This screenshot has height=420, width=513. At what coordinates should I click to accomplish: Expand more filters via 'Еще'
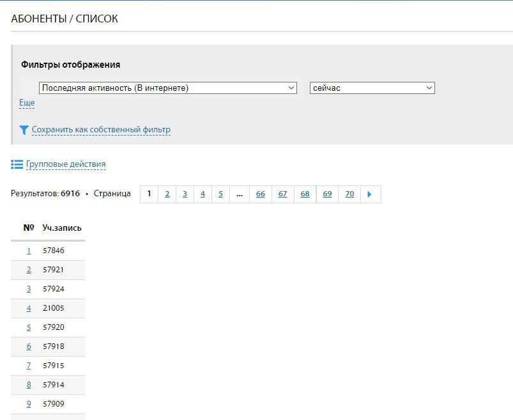[x=27, y=103]
